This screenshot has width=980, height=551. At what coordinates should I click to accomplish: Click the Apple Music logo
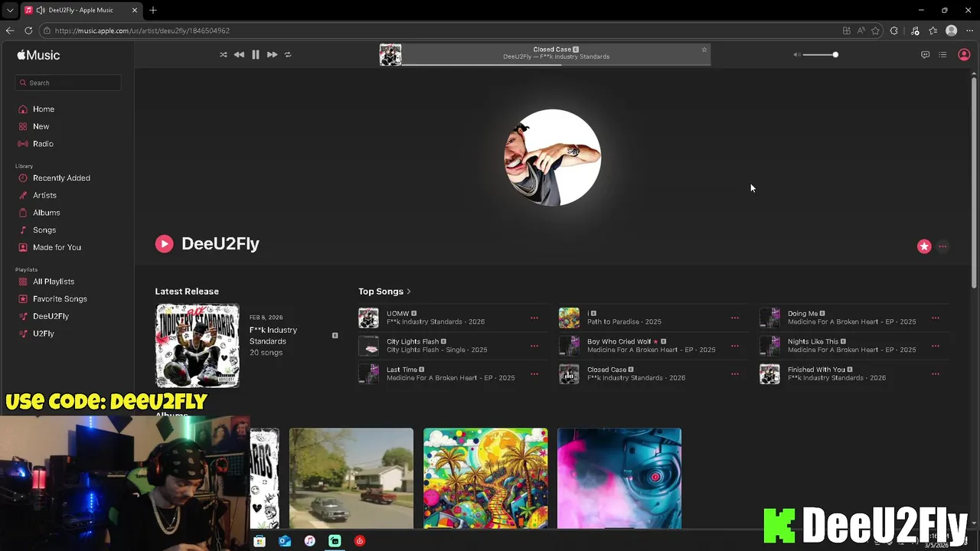click(x=38, y=55)
